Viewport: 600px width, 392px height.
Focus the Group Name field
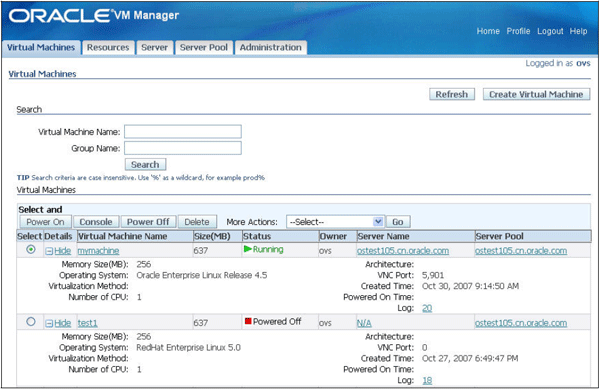[x=183, y=148]
